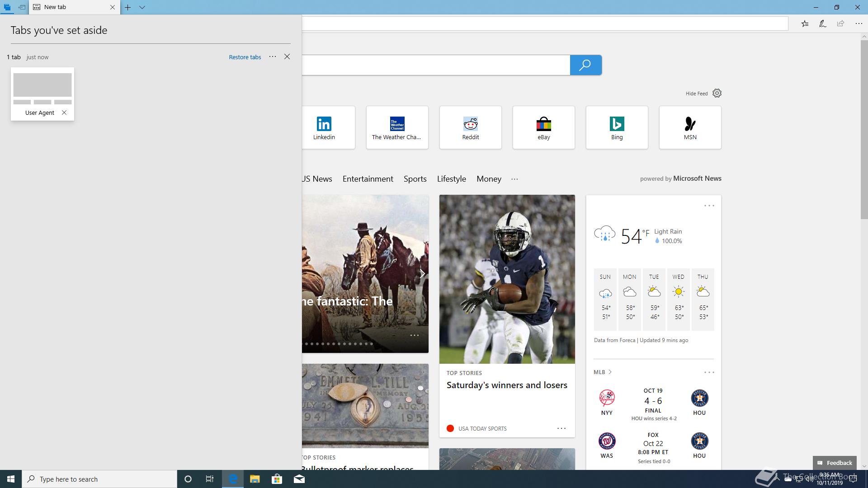
Task: Select the US News feed tab
Action: 317,179
